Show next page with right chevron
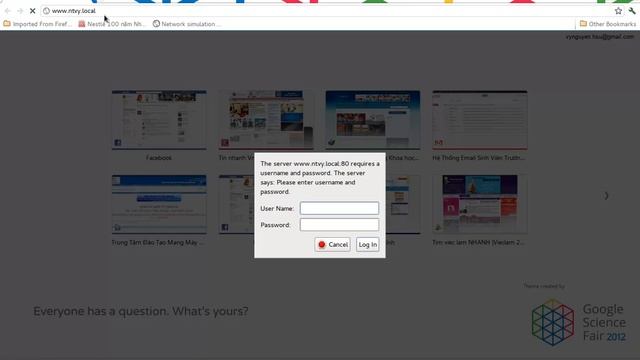The image size is (640, 360). (606, 196)
